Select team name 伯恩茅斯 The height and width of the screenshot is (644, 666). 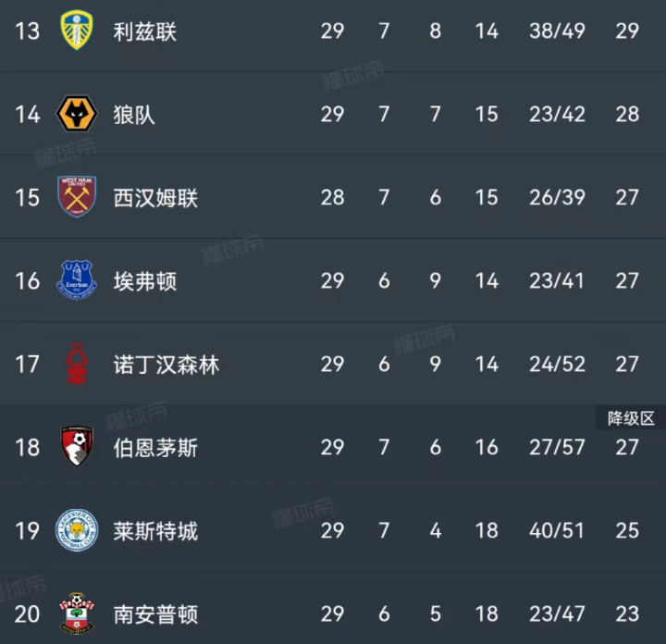[155, 448]
